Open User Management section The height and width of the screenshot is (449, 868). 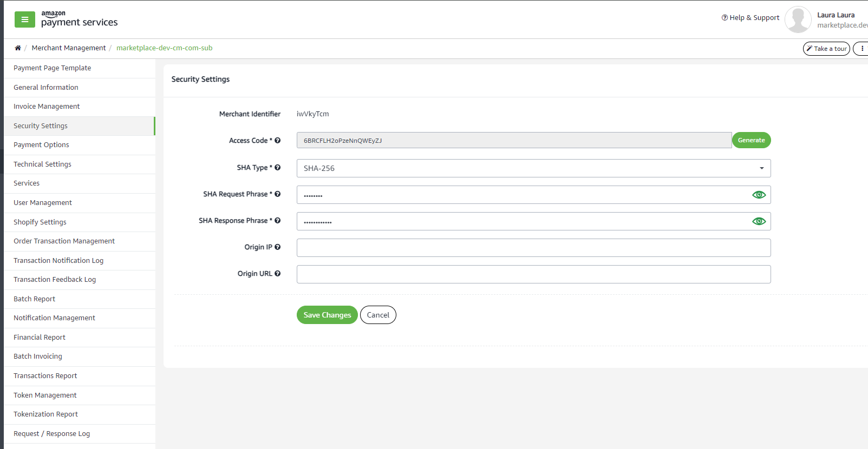click(x=80, y=203)
